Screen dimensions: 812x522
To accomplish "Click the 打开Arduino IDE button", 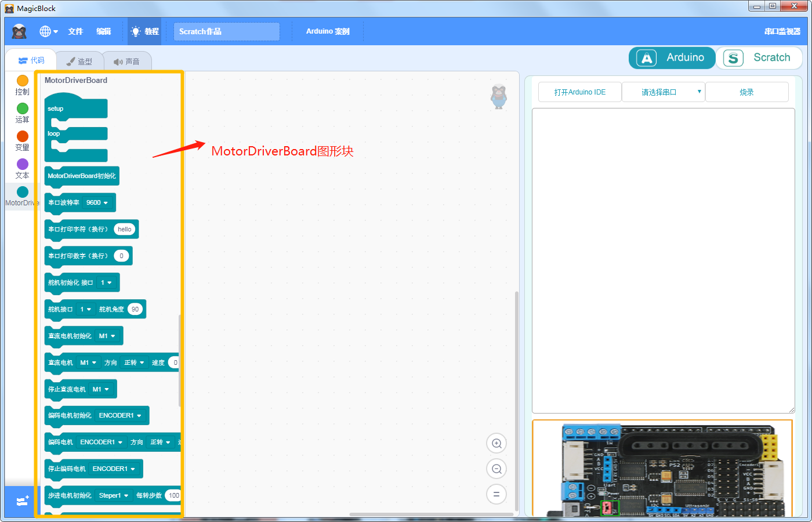I will 580,92.
